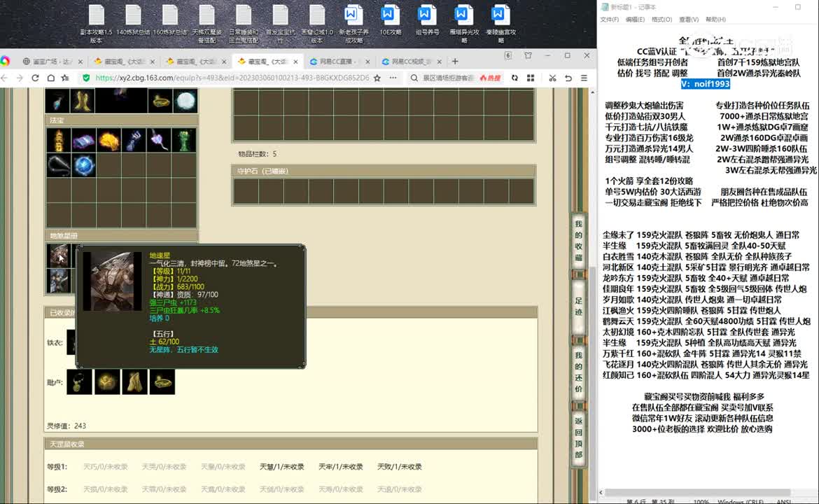The image size is (819, 504).
Task: Open the browser favorites list icon
Action: pos(65,78)
